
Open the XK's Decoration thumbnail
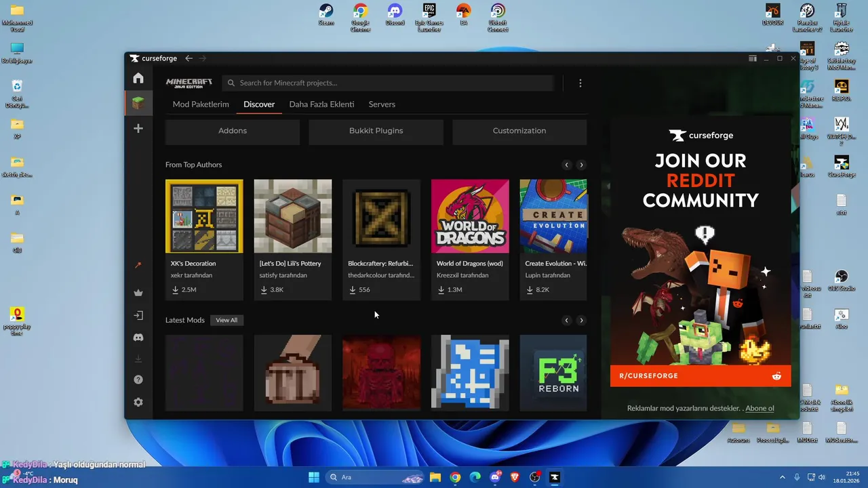tap(204, 216)
